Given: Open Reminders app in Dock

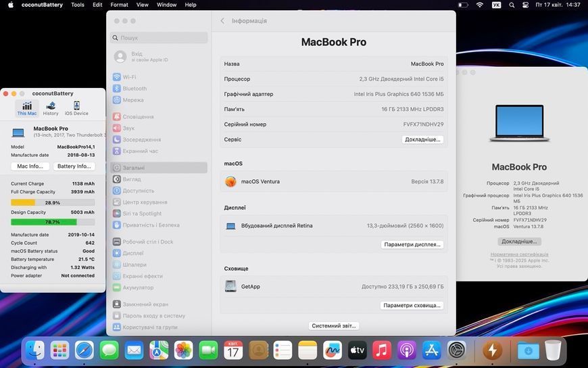Looking at the screenshot, I should tap(283, 350).
